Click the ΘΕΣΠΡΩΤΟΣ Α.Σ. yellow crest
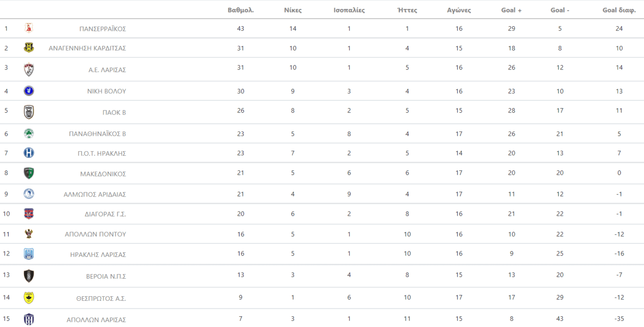This screenshot has width=644, height=327. [x=29, y=298]
